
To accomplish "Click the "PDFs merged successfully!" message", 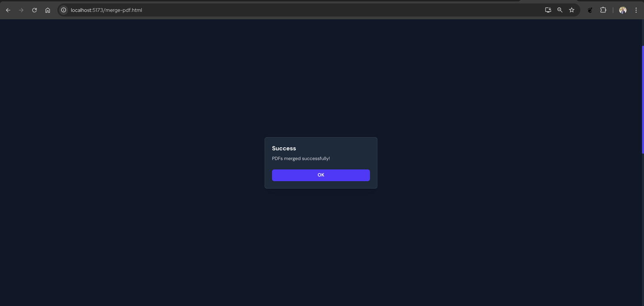I will click(x=301, y=158).
